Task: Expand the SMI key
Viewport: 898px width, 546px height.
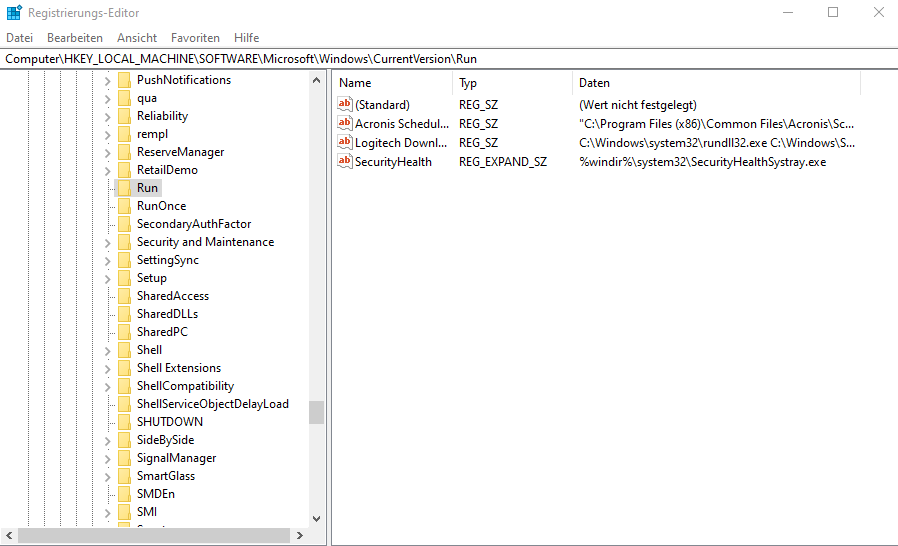Action: tap(108, 513)
